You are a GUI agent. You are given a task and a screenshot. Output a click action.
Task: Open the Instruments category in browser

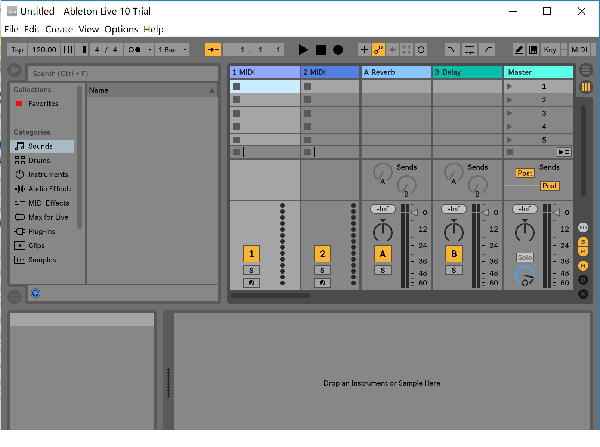tap(47, 174)
